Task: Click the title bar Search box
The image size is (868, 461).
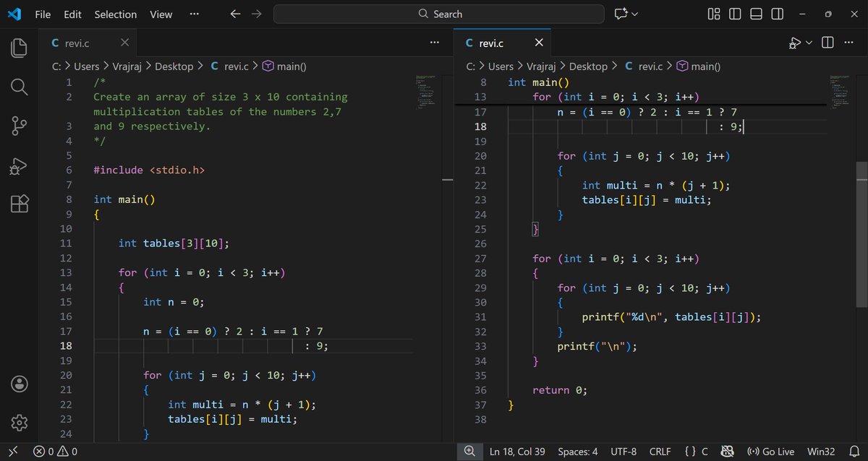Action: tap(438, 14)
